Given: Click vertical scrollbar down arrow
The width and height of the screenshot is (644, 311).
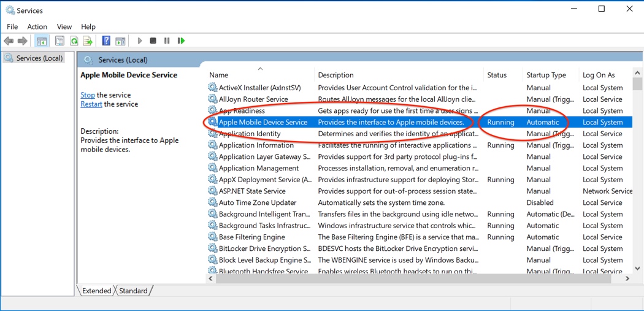Looking at the screenshot, I should point(637,268).
